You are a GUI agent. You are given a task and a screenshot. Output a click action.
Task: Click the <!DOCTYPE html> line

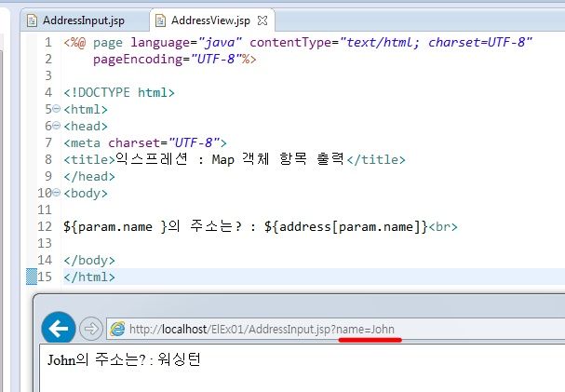pyautogui.click(x=119, y=92)
